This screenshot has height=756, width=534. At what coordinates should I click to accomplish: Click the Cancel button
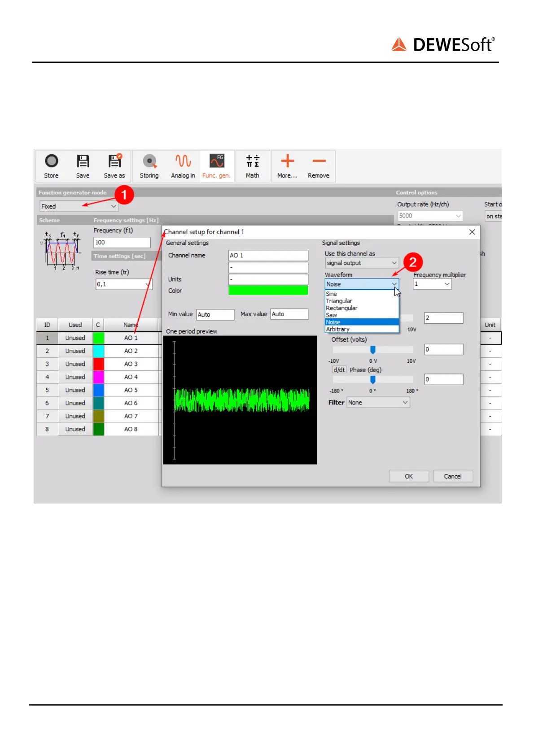tap(453, 476)
